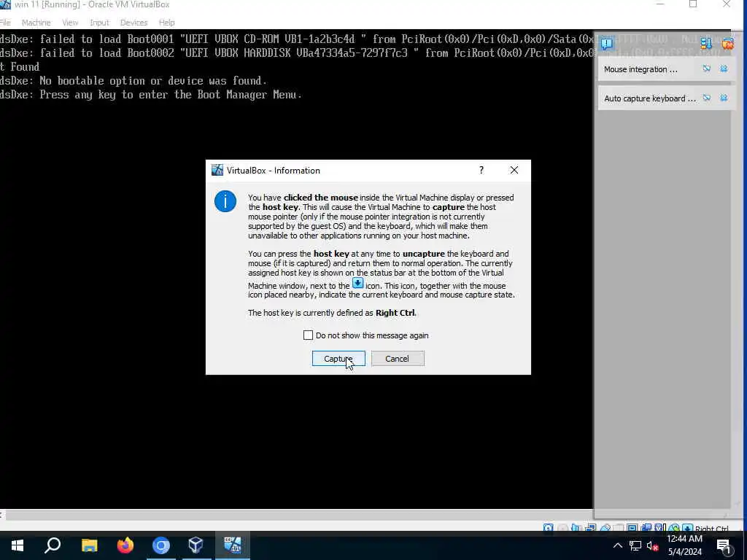The width and height of the screenshot is (747, 560).
Task: Open the Input menu
Action: 99,23
